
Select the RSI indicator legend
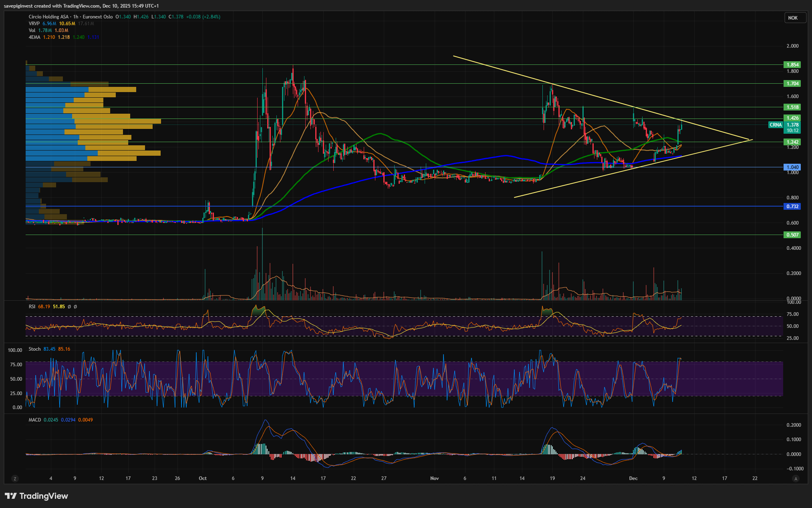coord(32,307)
